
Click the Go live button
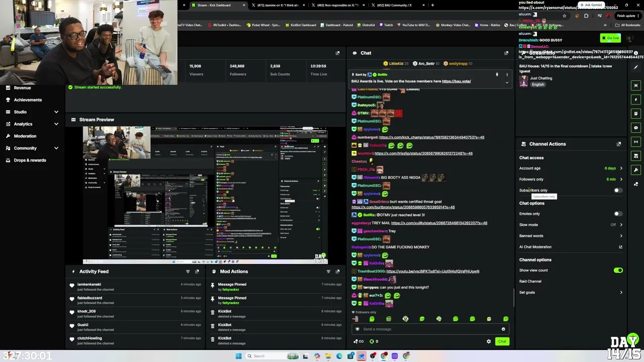610,38
